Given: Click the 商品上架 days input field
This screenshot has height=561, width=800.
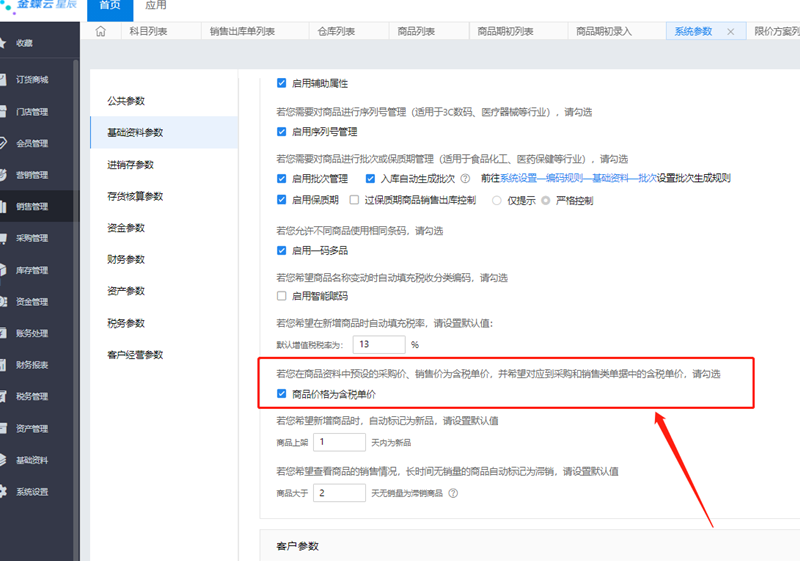Looking at the screenshot, I should (339, 442).
